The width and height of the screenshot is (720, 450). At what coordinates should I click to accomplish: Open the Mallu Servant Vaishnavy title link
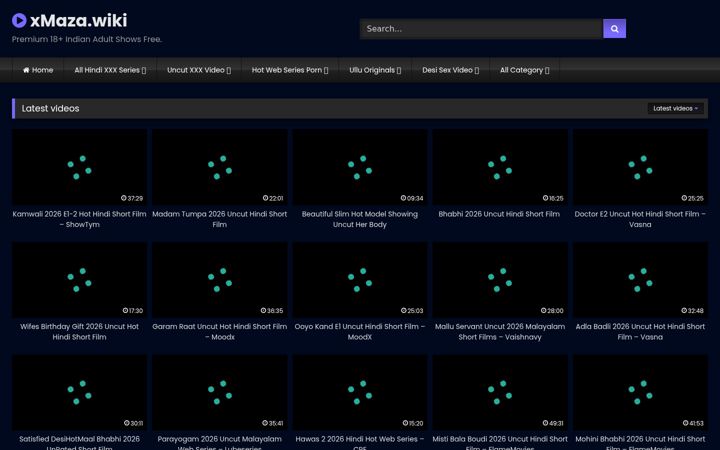(x=500, y=332)
